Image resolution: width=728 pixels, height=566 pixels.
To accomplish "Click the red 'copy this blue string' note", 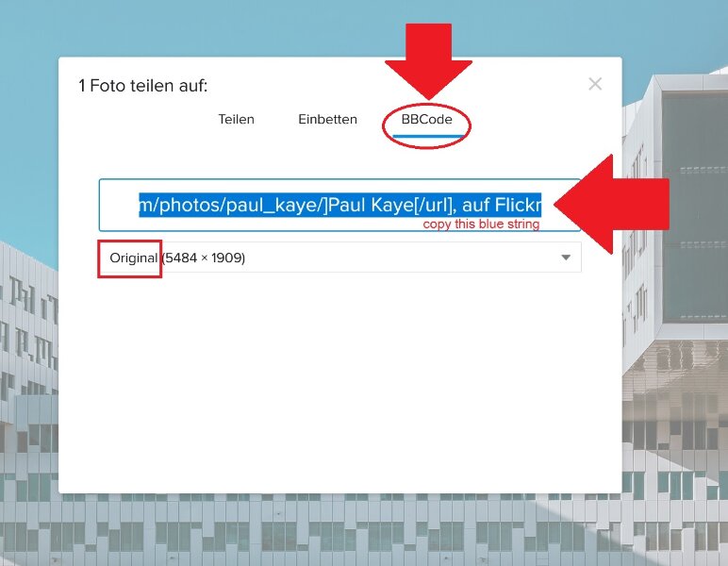I will (481, 225).
